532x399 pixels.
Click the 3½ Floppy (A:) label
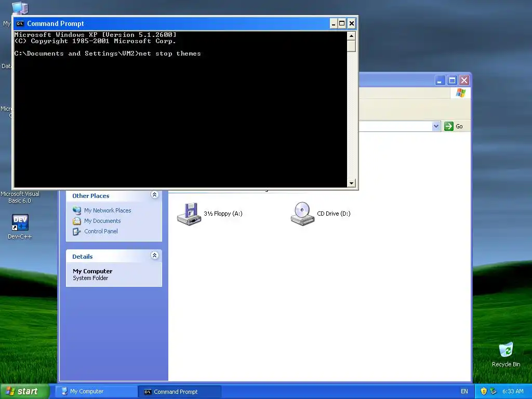point(223,214)
